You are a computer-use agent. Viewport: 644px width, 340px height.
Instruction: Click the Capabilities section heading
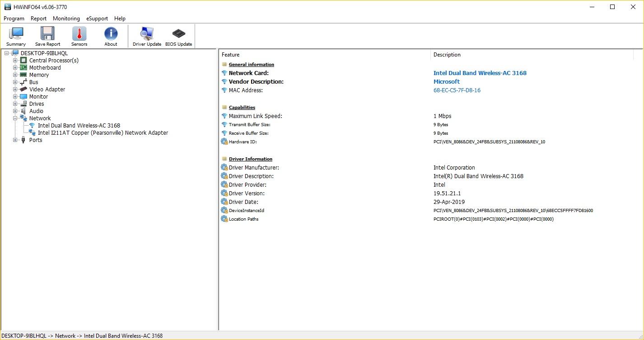pyautogui.click(x=242, y=107)
